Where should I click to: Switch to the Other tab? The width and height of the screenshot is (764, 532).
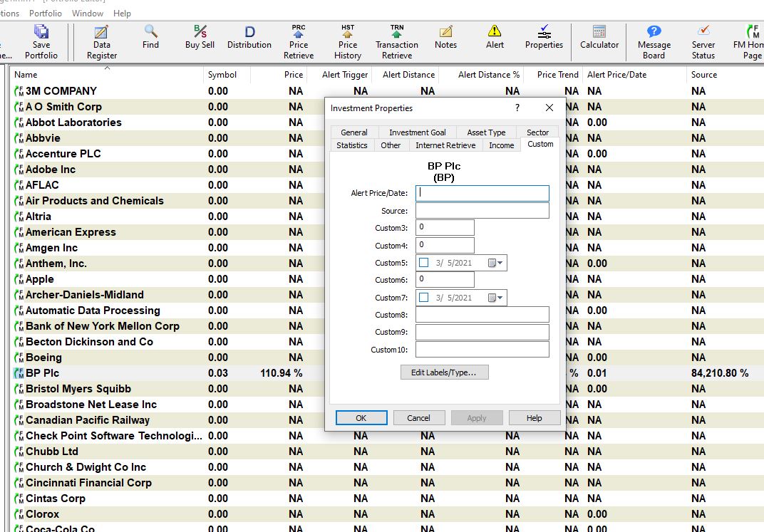pos(391,145)
